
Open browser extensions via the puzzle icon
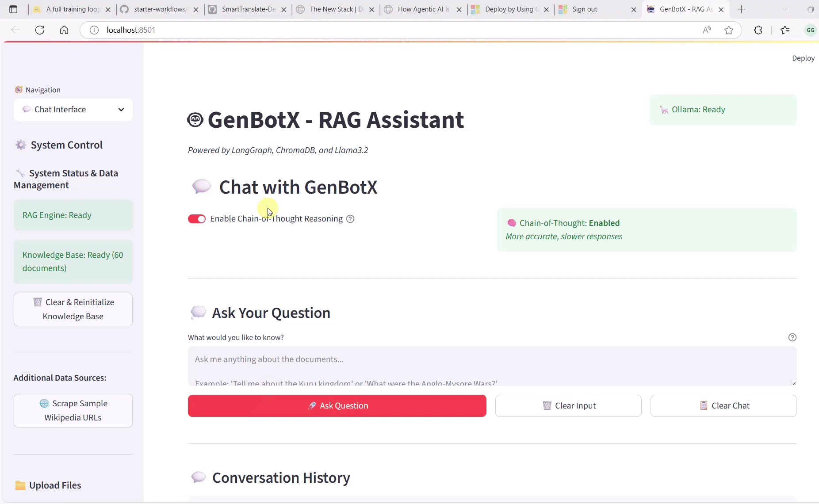click(x=758, y=30)
